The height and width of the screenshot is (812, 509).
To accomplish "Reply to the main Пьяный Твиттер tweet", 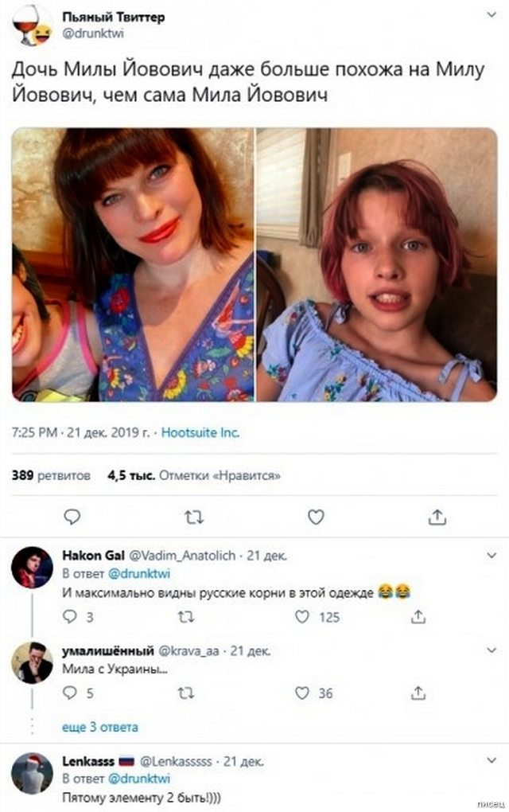I will point(72,517).
